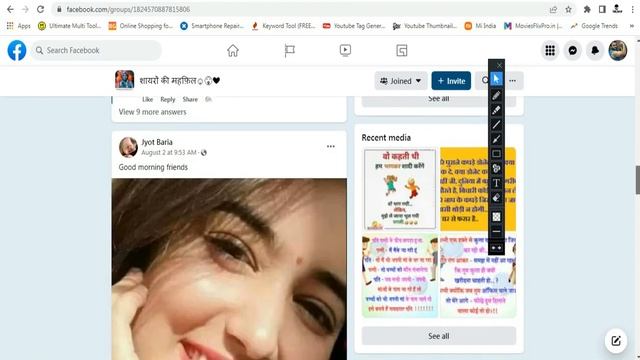This screenshot has width=640, height=360.
Task: Close the annotation toolbar
Action: (499, 65)
